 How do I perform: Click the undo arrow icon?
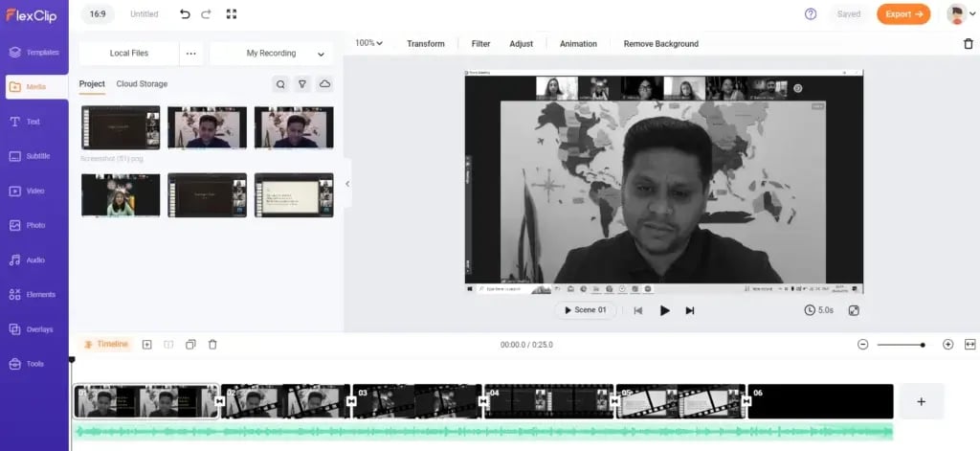coord(185,14)
